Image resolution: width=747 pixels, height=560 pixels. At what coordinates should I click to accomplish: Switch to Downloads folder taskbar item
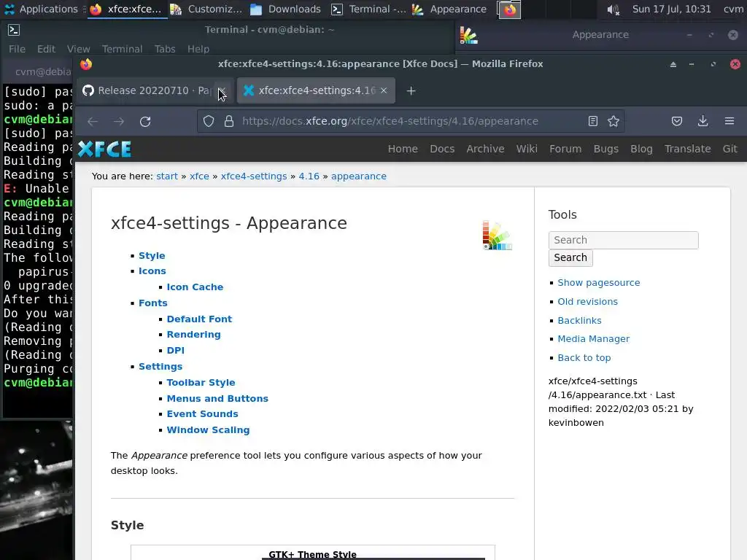click(285, 9)
